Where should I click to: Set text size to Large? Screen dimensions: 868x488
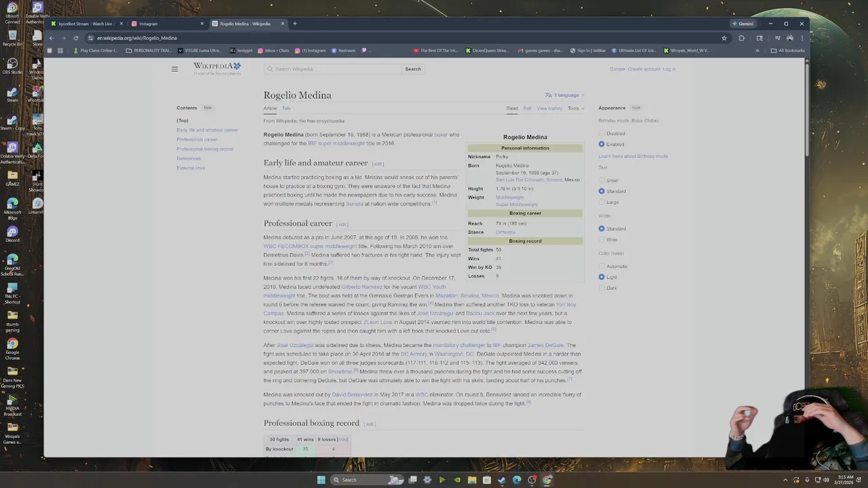click(x=601, y=202)
